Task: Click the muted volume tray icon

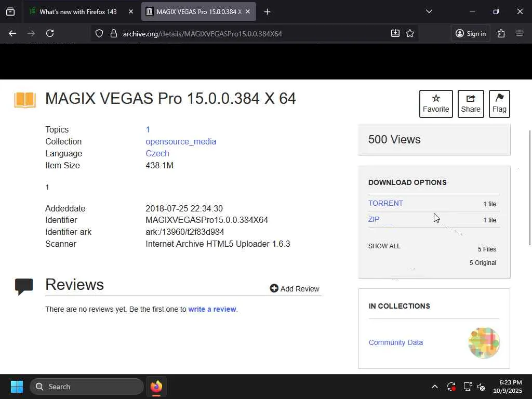Action: point(481,387)
